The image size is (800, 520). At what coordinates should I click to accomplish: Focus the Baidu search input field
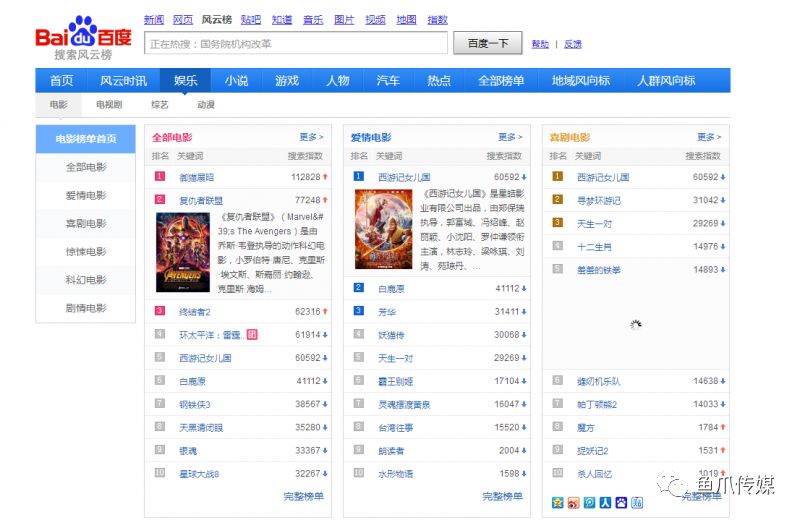(x=296, y=43)
